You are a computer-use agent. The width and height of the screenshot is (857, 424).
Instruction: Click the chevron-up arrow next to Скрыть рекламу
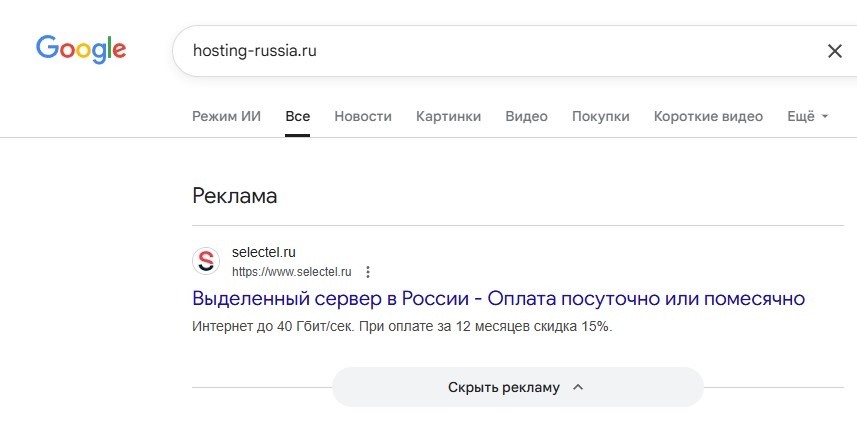[x=577, y=387]
